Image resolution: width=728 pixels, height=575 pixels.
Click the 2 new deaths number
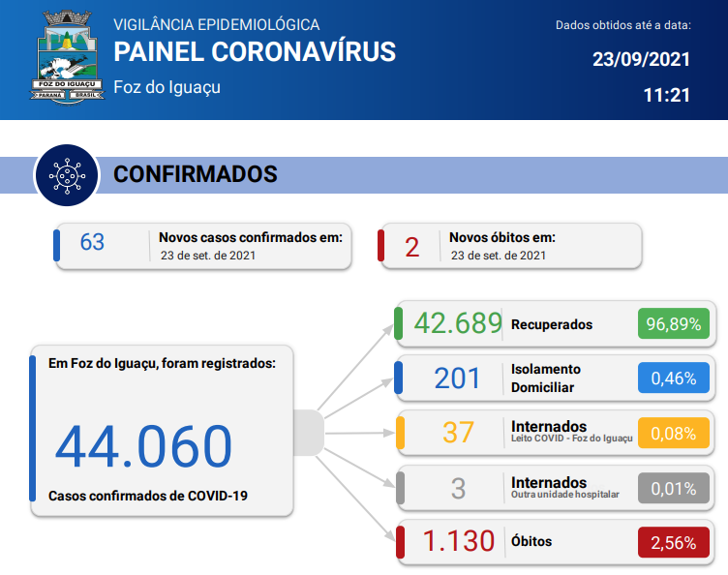411,248
